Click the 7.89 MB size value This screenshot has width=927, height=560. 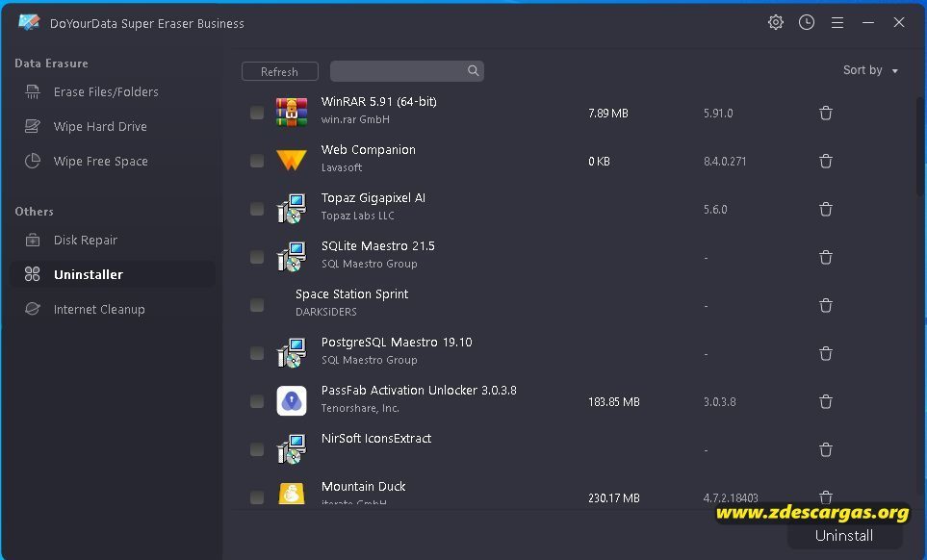[607, 114]
